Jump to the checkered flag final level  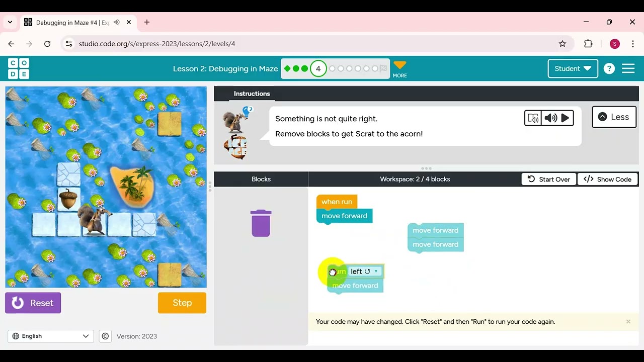coord(383,68)
